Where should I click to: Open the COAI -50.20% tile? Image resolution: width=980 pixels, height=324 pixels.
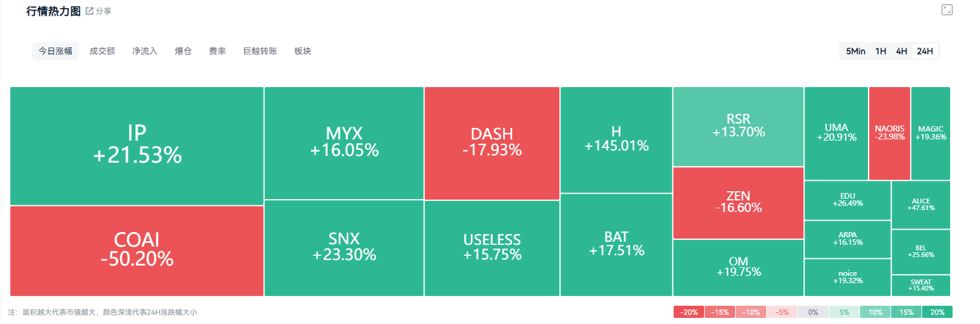click(137, 250)
